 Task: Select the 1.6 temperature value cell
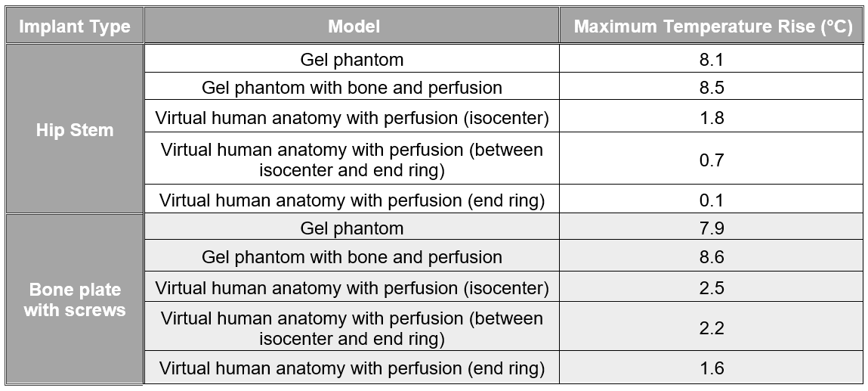pyautogui.click(x=712, y=369)
